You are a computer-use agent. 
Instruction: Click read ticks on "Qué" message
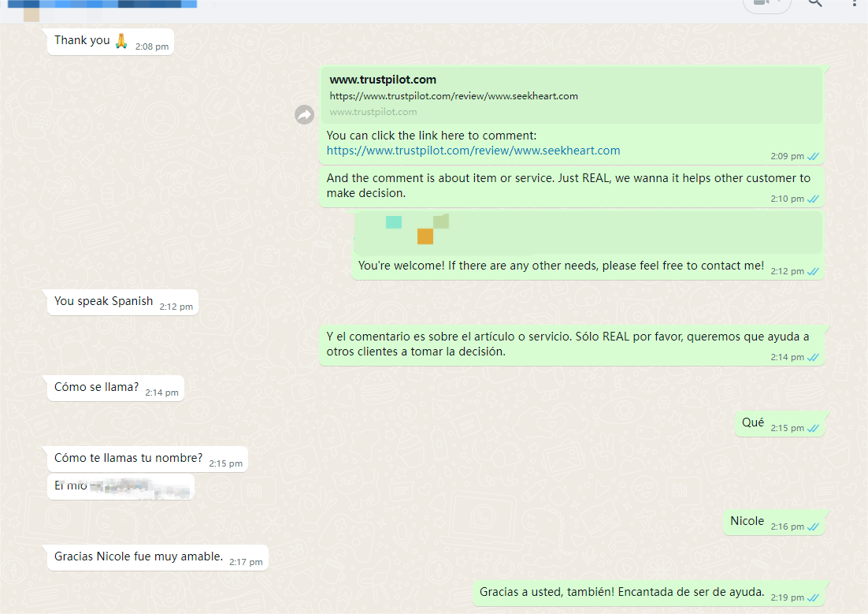(814, 428)
